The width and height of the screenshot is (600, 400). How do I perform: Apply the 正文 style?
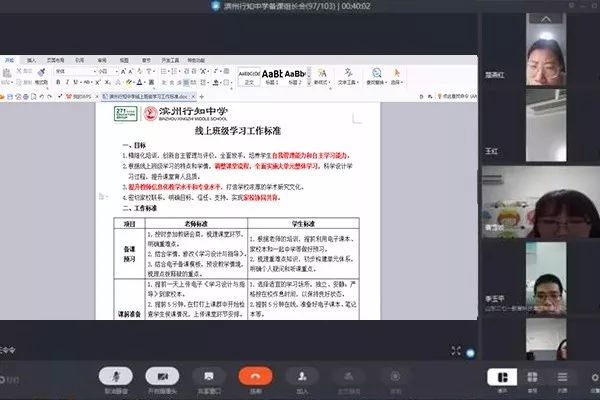[x=249, y=77]
